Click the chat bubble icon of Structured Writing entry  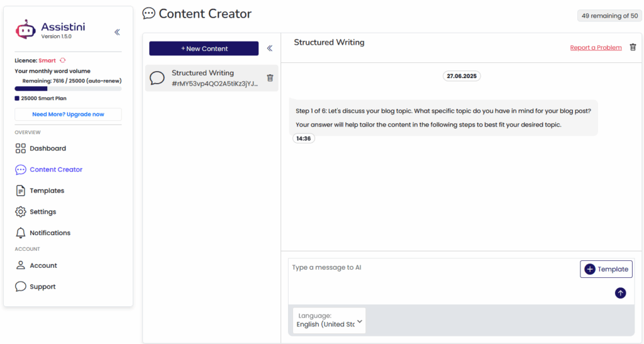pos(157,78)
